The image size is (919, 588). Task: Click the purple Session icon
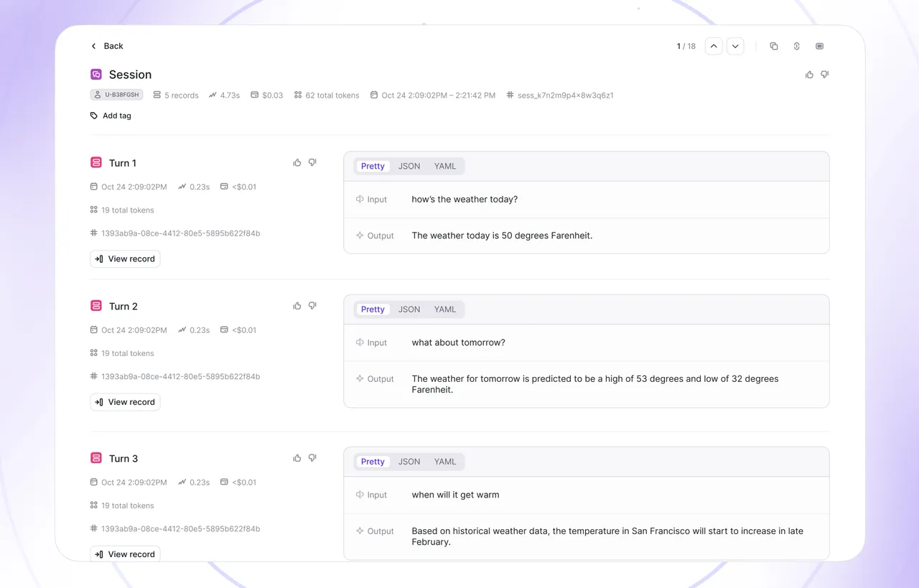tap(96, 74)
